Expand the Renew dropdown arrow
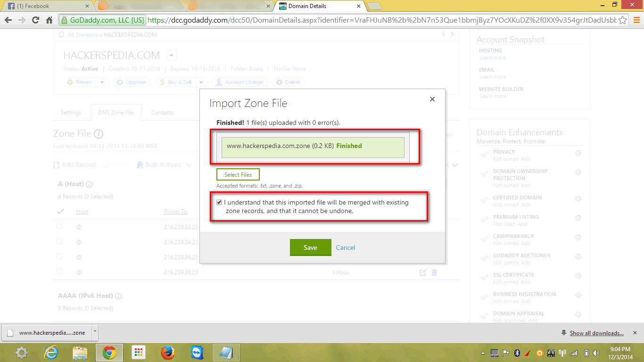 (102, 82)
